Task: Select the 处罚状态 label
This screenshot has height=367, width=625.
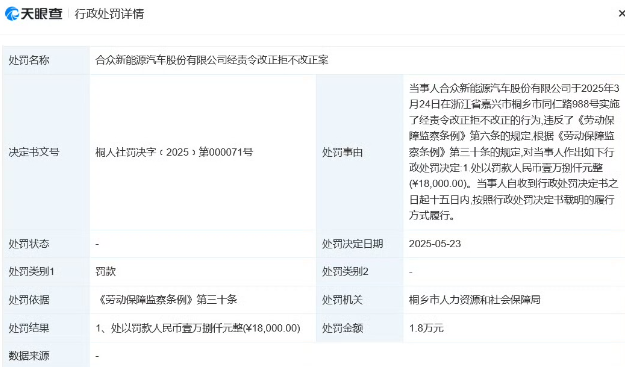Action: coord(29,243)
